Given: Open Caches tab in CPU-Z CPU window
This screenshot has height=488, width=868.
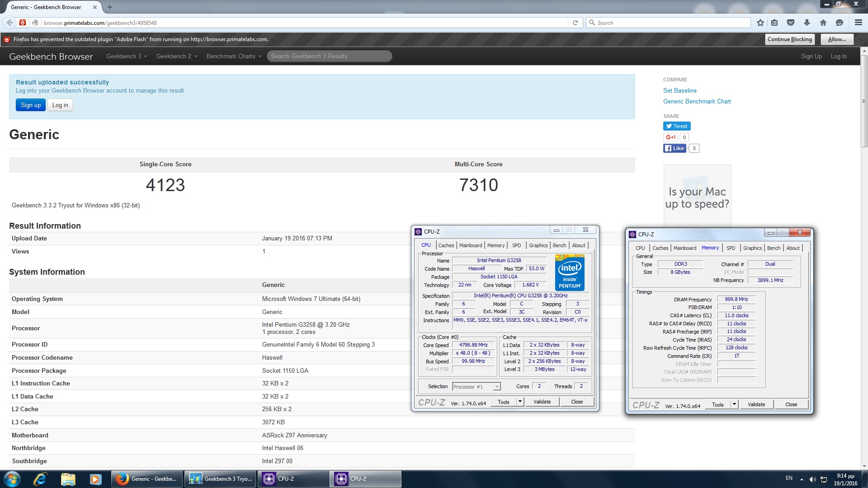Looking at the screenshot, I should coord(446,245).
